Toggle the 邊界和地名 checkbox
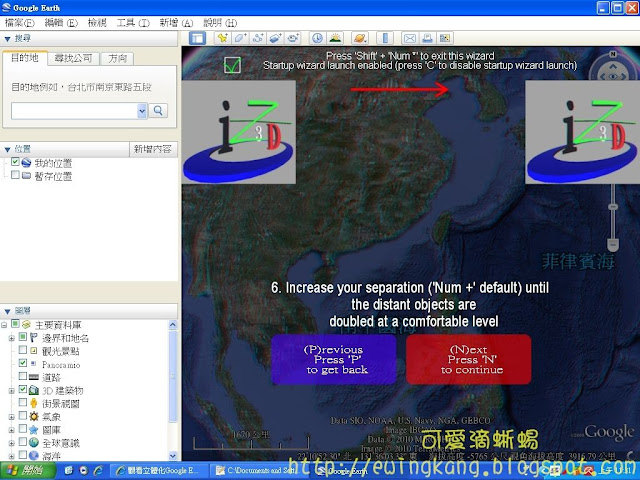 point(23,337)
